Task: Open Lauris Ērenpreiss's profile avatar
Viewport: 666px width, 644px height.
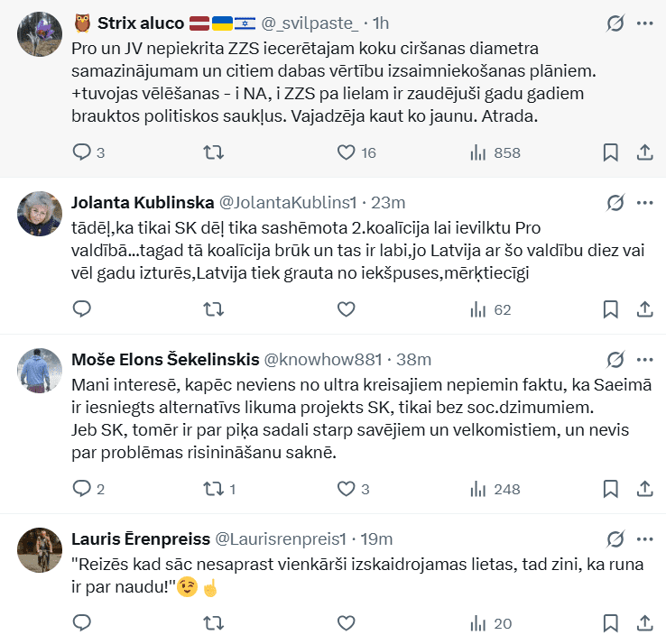Action: point(40,549)
